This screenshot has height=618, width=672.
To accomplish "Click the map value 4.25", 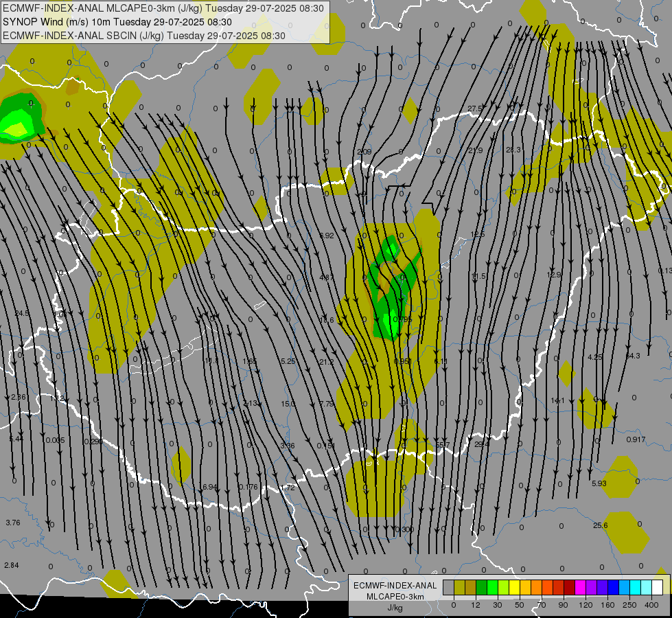I will (595, 357).
